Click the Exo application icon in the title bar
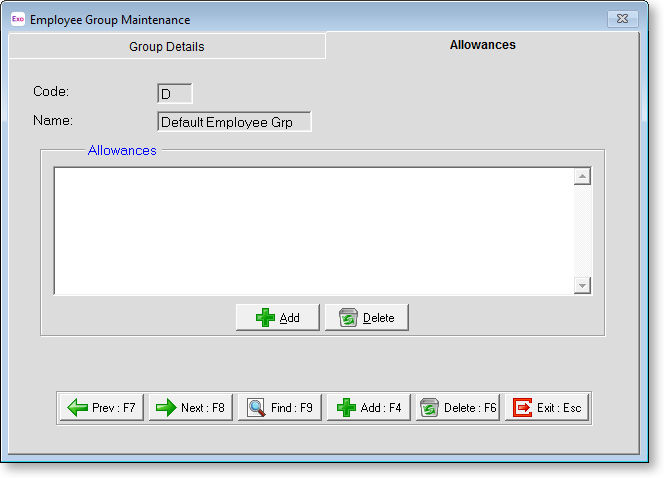This screenshot has width=664, height=478. (x=17, y=20)
